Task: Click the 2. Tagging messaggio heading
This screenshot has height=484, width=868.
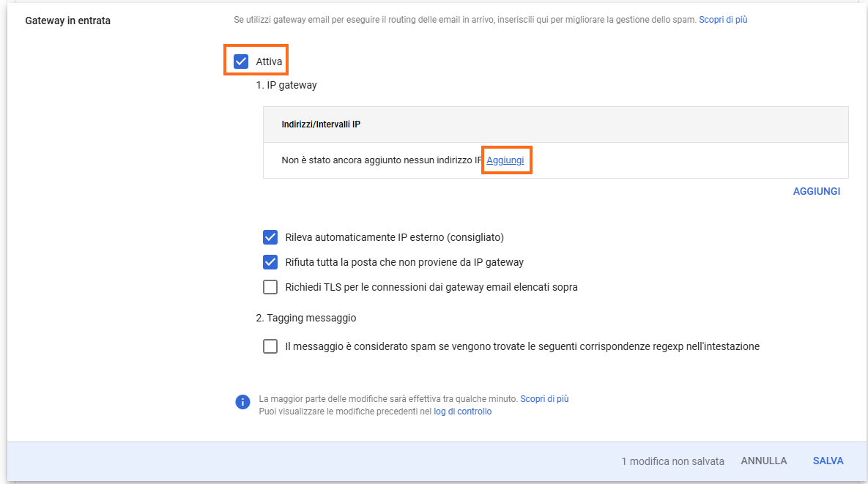Action: pyautogui.click(x=306, y=318)
